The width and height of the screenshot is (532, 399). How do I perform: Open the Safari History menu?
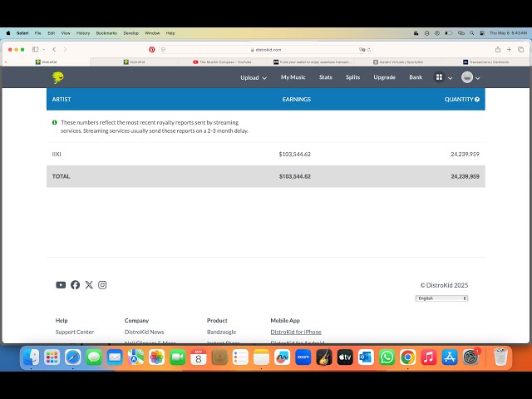tap(83, 33)
